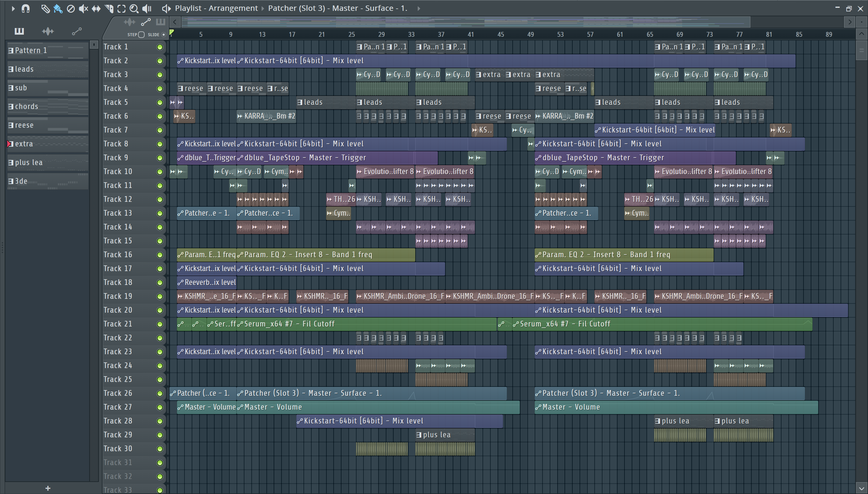Select the Track 26 header label

pyautogui.click(x=118, y=393)
